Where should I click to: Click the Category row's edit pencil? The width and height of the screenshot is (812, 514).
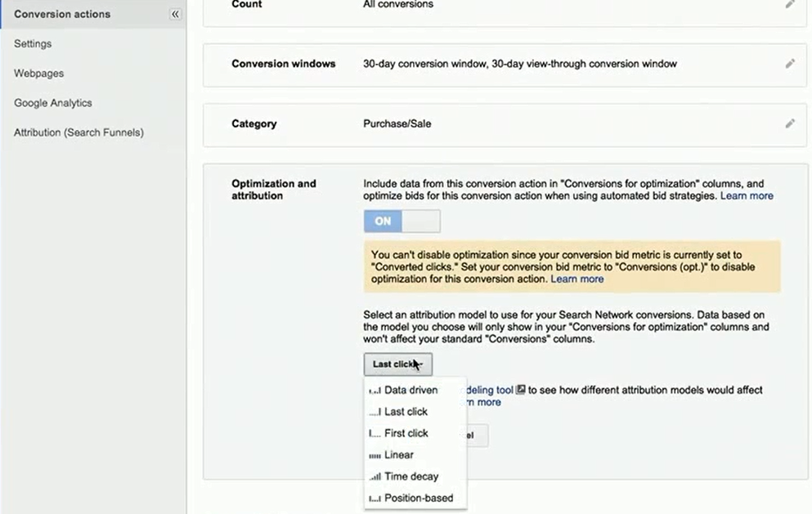790,123
